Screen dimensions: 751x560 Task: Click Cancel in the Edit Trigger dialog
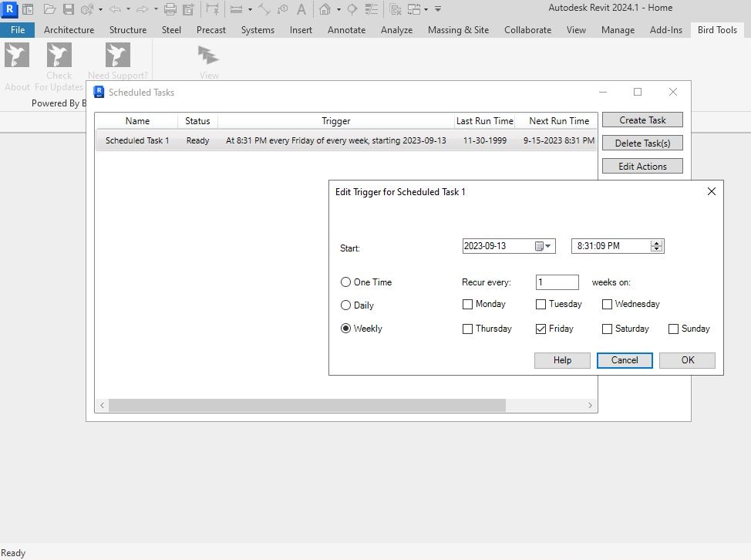click(x=625, y=360)
